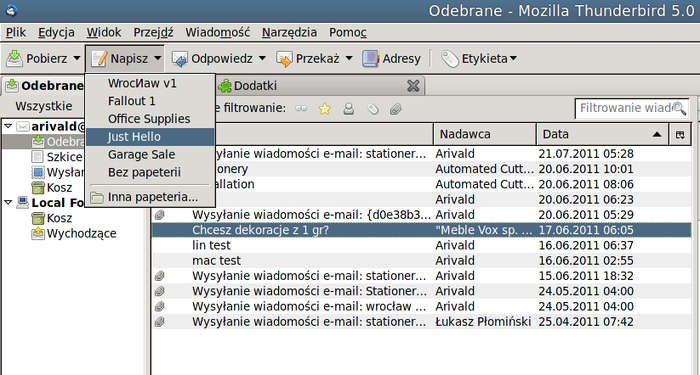Click the Wszystkie folder view label
This screenshot has width=700, height=375.
[x=44, y=106]
